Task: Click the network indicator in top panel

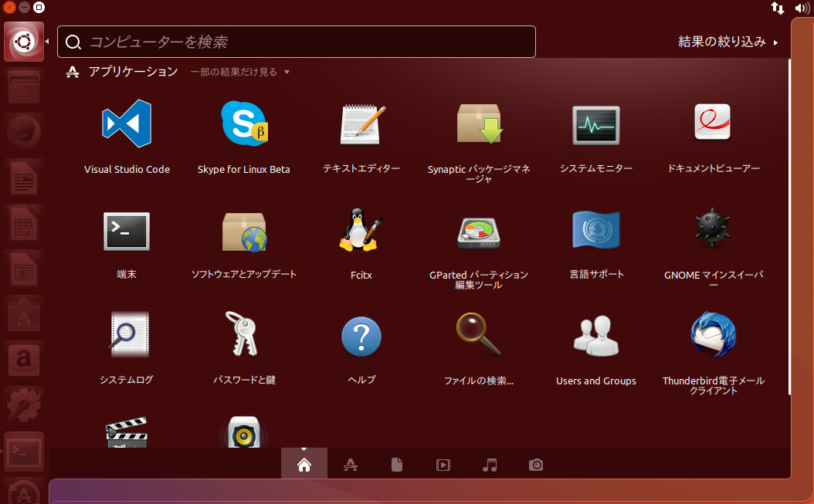Action: [x=777, y=8]
